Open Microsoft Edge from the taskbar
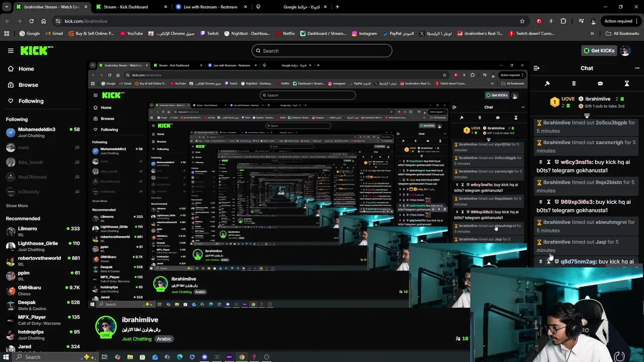The width and height of the screenshot is (644, 362). pos(180,357)
